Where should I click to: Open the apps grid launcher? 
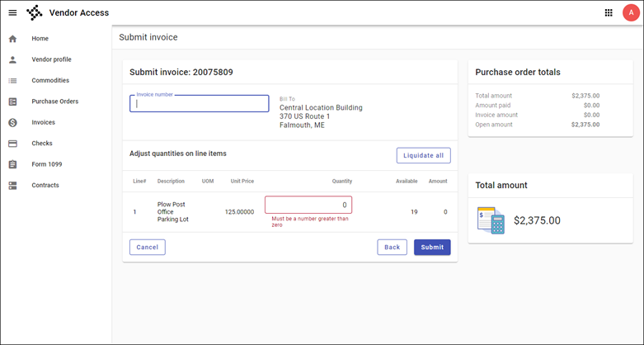click(609, 13)
